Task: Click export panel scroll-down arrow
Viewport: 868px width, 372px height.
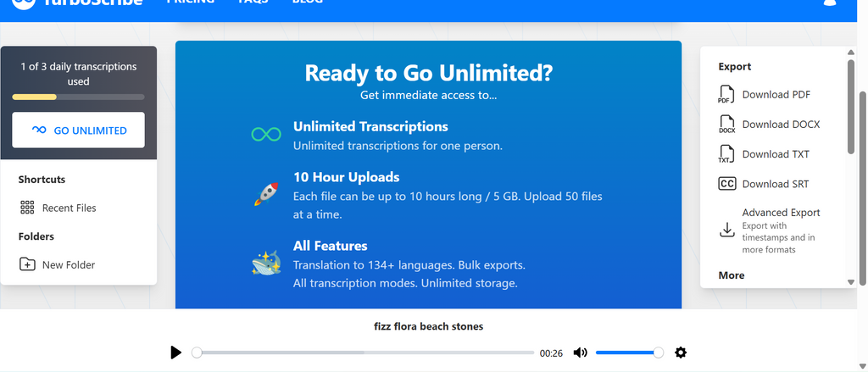Action: point(851,282)
